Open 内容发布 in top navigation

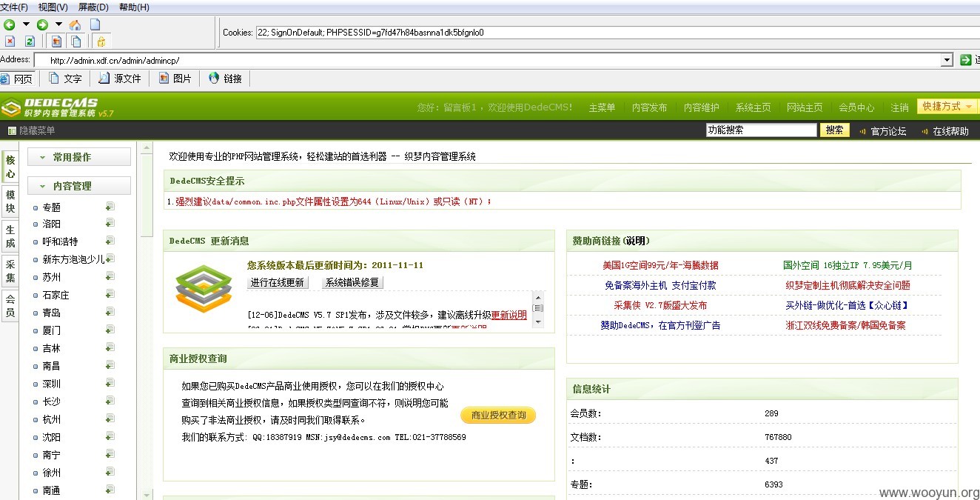[x=649, y=107]
